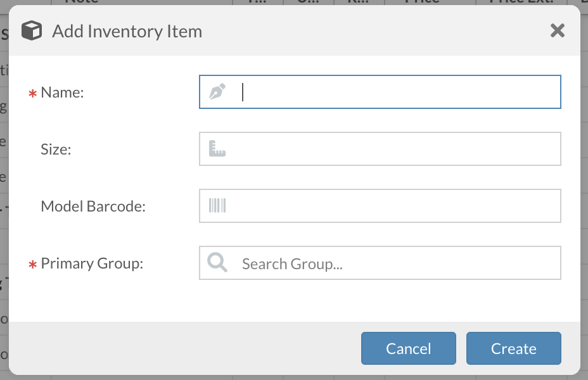The width and height of the screenshot is (588, 380).
Task: Select the Model Barcode input box
Action: point(393,206)
